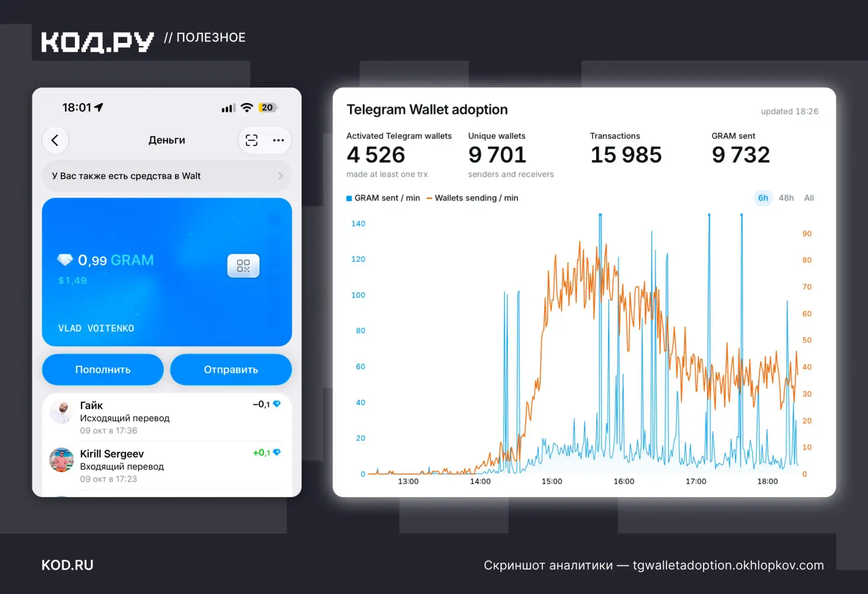
Task: Open the Гайк outgoing transfer entry
Action: (167, 417)
